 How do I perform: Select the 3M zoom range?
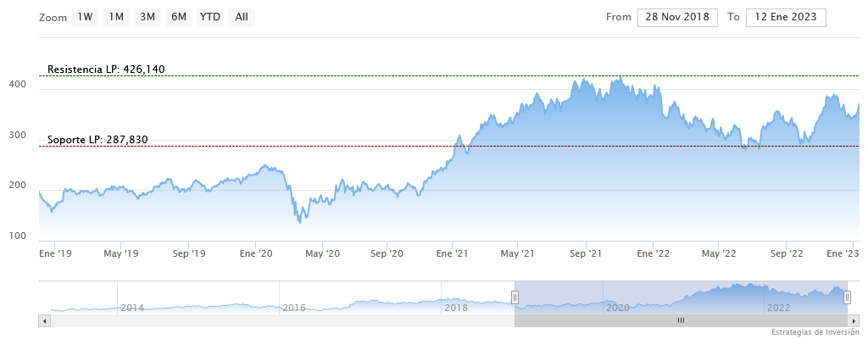click(x=147, y=17)
